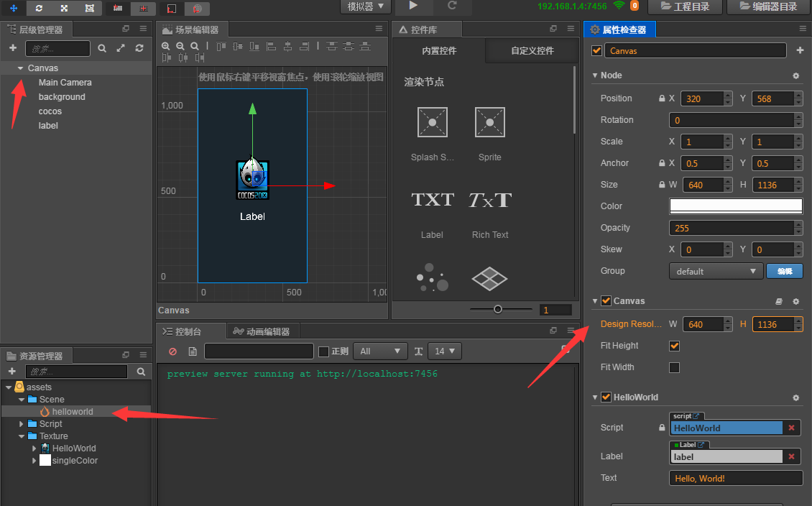The height and width of the screenshot is (506, 812).
Task: Collapse the assets root folder
Action: pos(9,387)
